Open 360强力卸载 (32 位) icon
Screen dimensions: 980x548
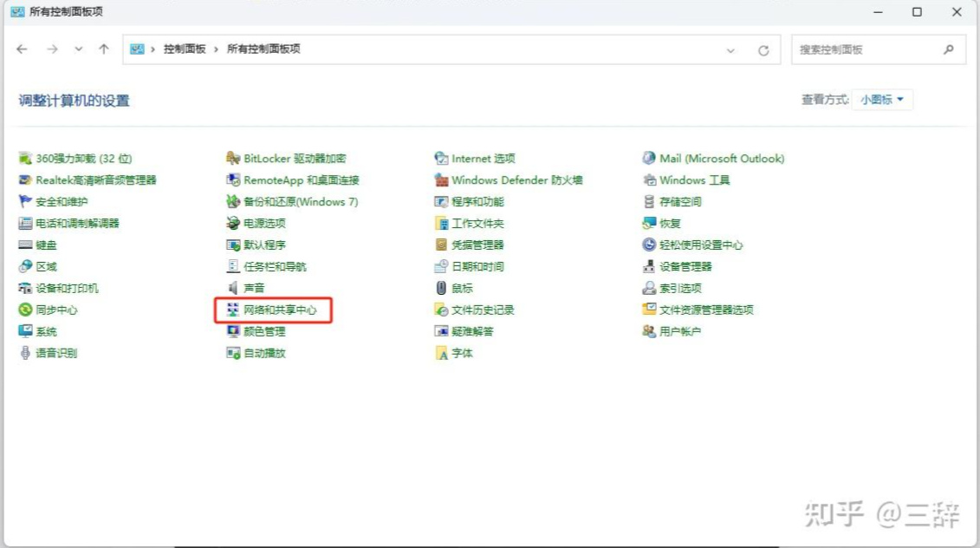coord(25,159)
